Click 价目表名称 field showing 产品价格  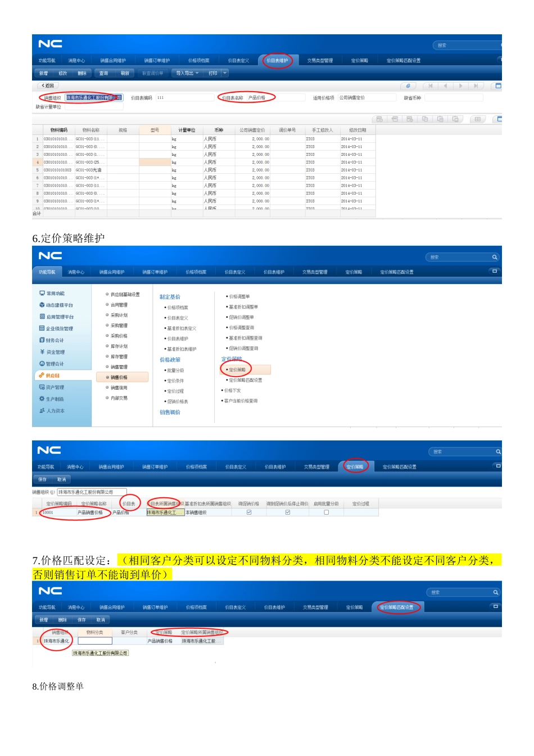coord(275,98)
